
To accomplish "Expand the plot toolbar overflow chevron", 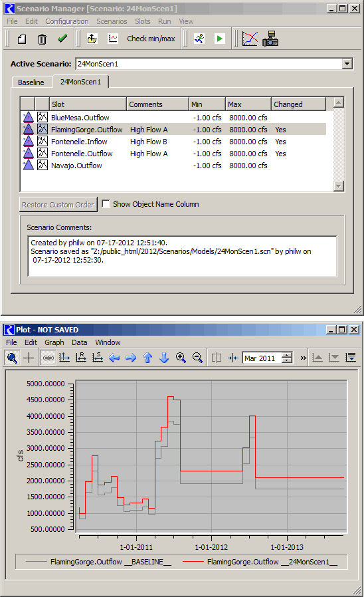I will pos(303,358).
